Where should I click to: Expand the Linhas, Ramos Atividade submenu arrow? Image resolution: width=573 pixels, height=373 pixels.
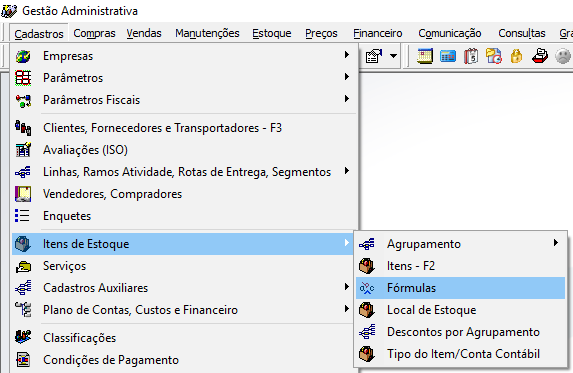(x=346, y=171)
